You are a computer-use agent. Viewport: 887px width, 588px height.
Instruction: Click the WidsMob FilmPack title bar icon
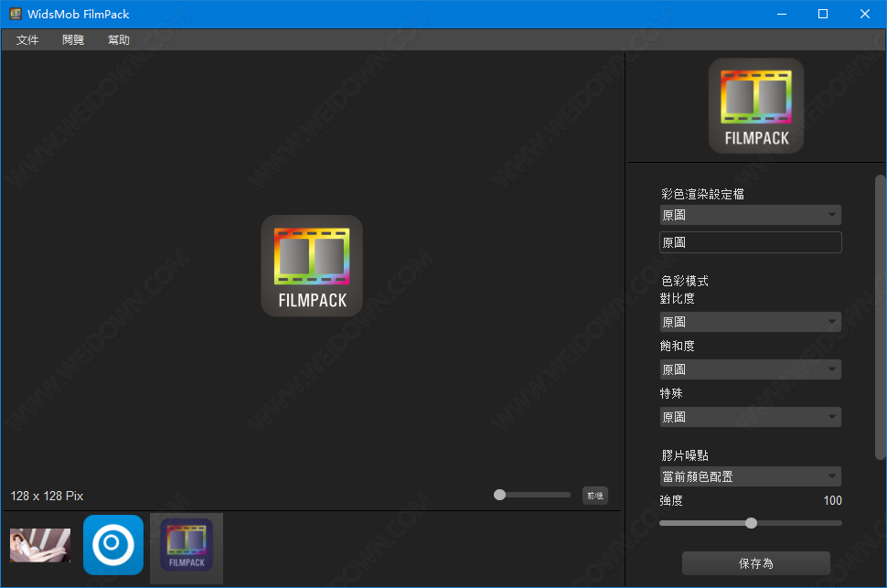point(16,14)
